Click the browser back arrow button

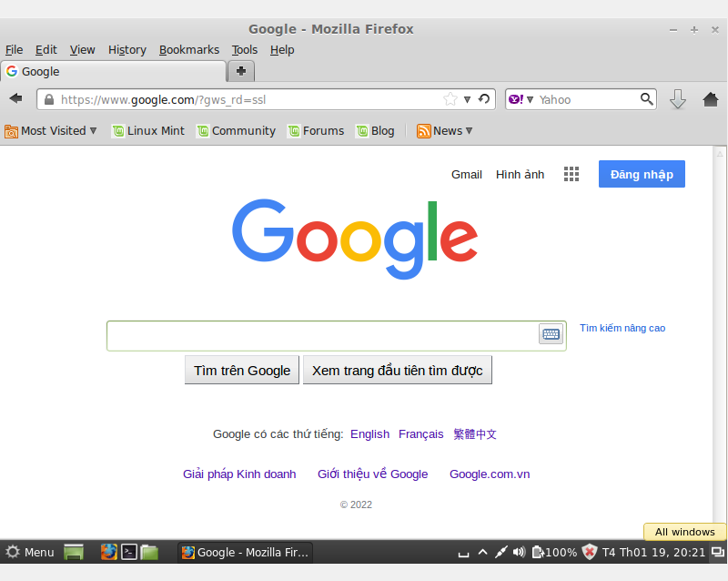coord(16,98)
